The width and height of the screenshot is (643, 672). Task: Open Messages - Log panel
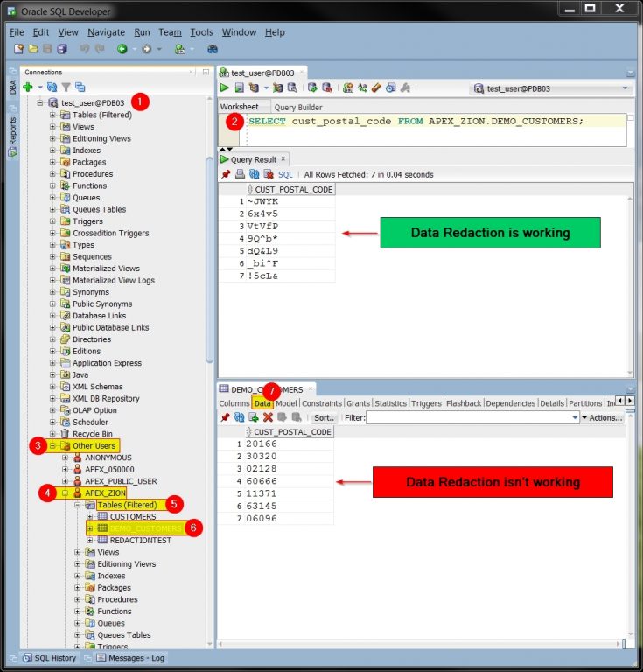click(130, 658)
